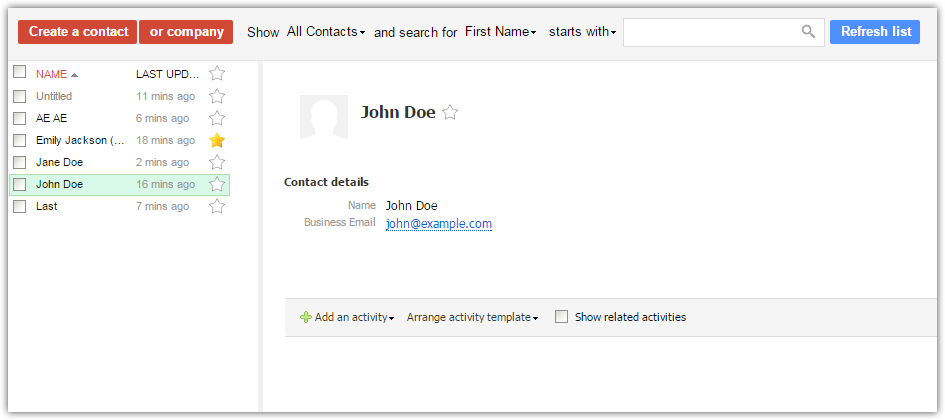Enable Show related activities checkbox
The height and width of the screenshot is (420, 945).
[562, 317]
